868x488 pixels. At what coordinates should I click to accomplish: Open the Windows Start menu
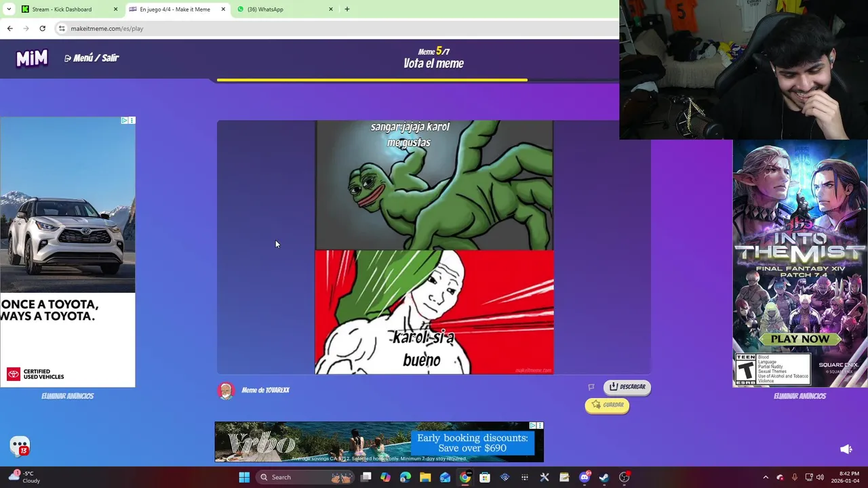point(244,477)
